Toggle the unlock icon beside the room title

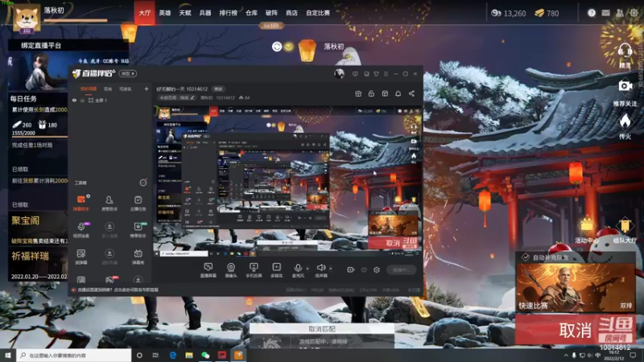pos(371,93)
